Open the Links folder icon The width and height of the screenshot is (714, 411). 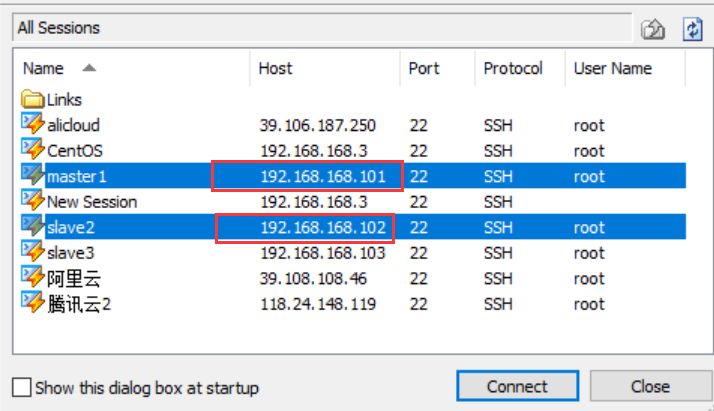[x=32, y=99]
